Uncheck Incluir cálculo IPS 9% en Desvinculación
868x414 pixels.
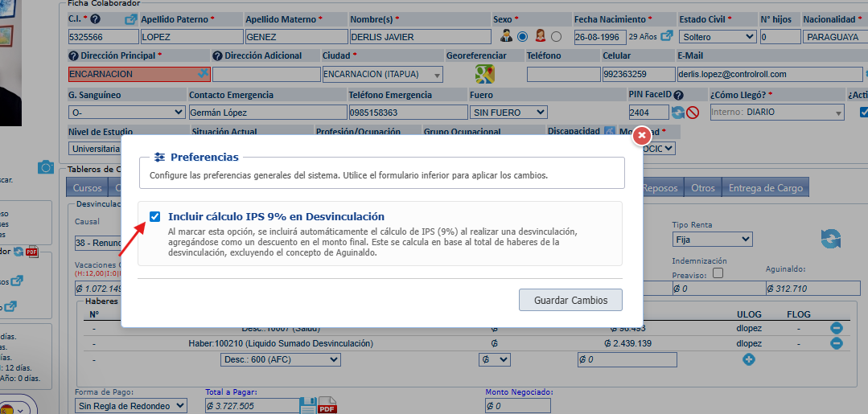[x=154, y=216]
